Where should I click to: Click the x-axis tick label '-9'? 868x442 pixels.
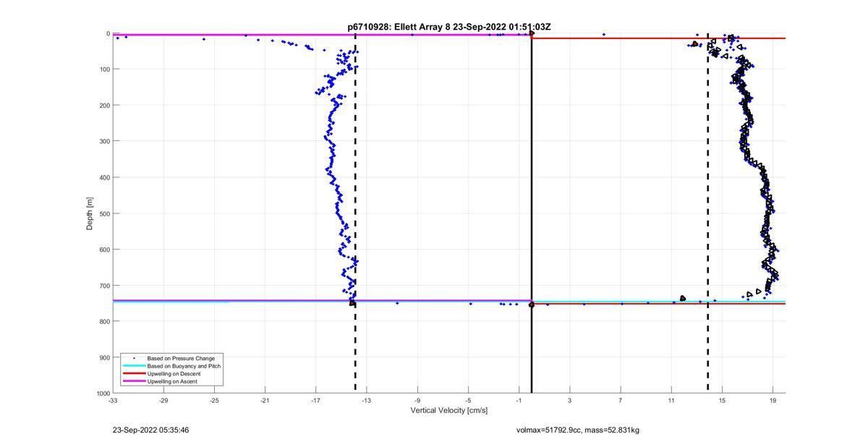(417, 400)
